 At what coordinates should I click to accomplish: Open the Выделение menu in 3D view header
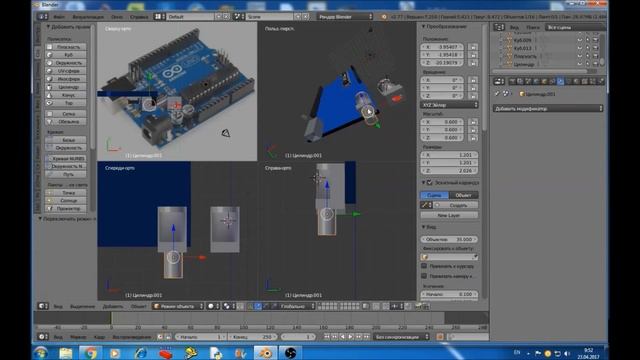pyautogui.click(x=82, y=306)
